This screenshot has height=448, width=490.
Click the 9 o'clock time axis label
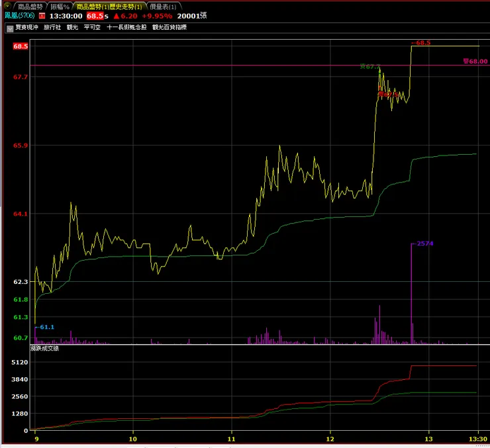36,439
